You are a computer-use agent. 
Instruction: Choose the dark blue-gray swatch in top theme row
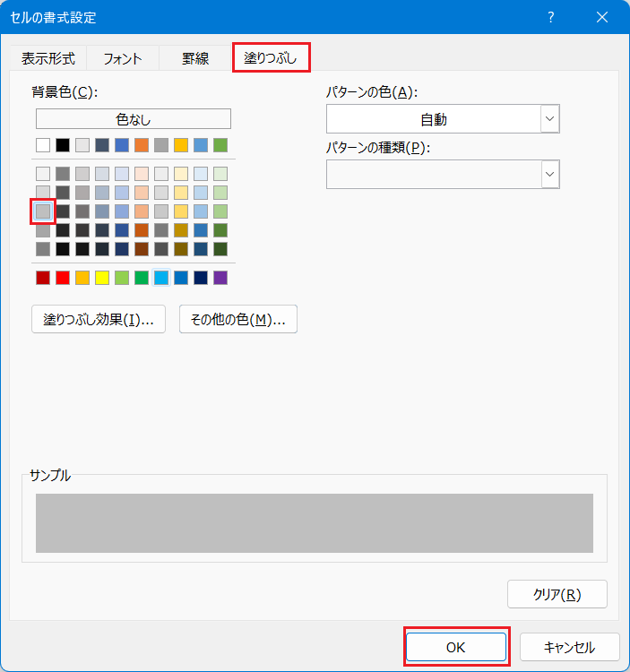102,145
